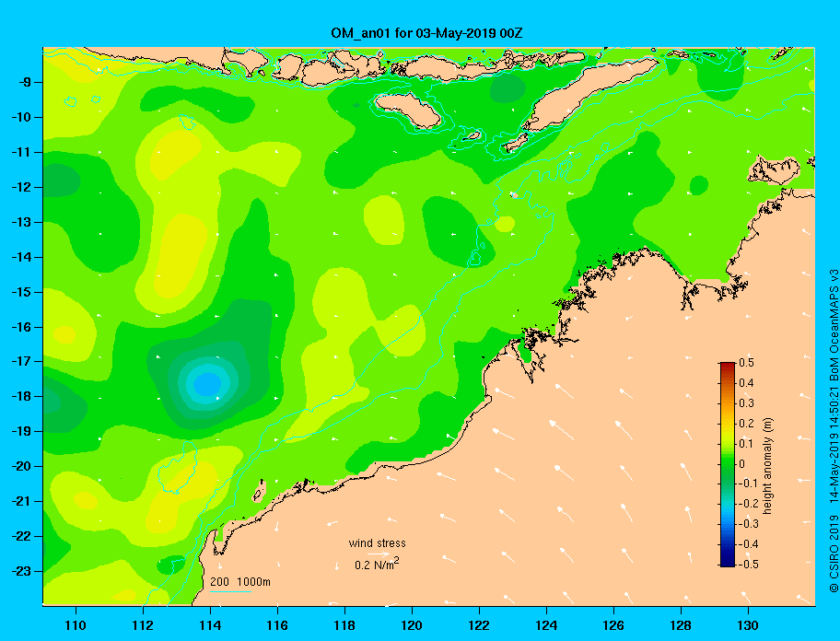The width and height of the screenshot is (840, 641).
Task: Click longitude label 114 on the x-axis
Action: pos(210,625)
